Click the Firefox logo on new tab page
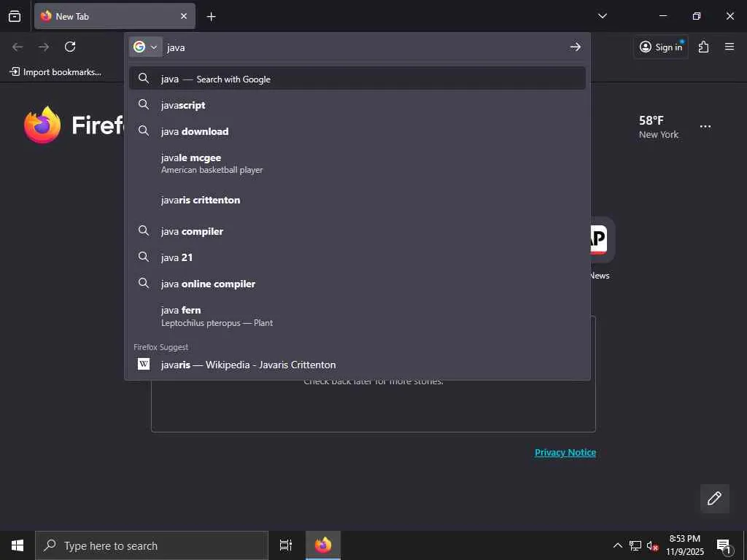Image resolution: width=747 pixels, height=560 pixels. tap(42, 125)
